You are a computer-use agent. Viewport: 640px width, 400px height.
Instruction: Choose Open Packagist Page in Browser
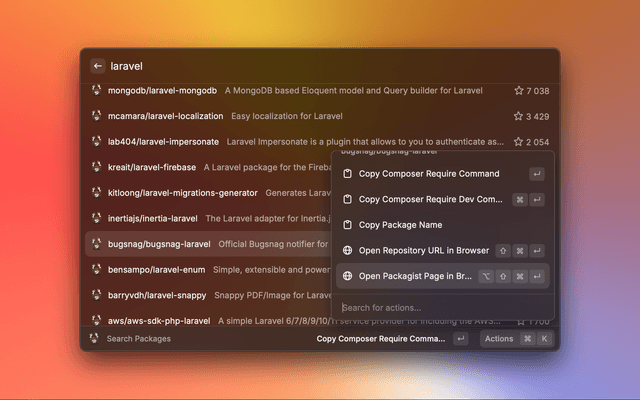415,276
